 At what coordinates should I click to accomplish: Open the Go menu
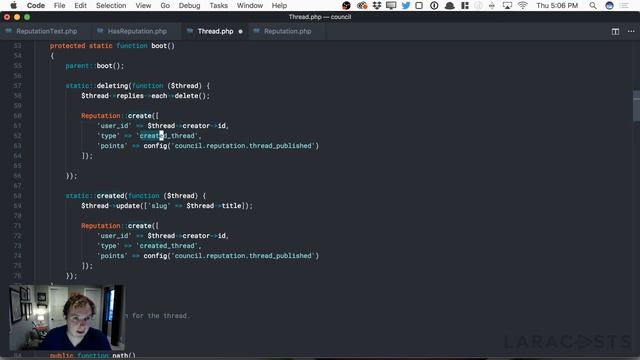(165, 5)
